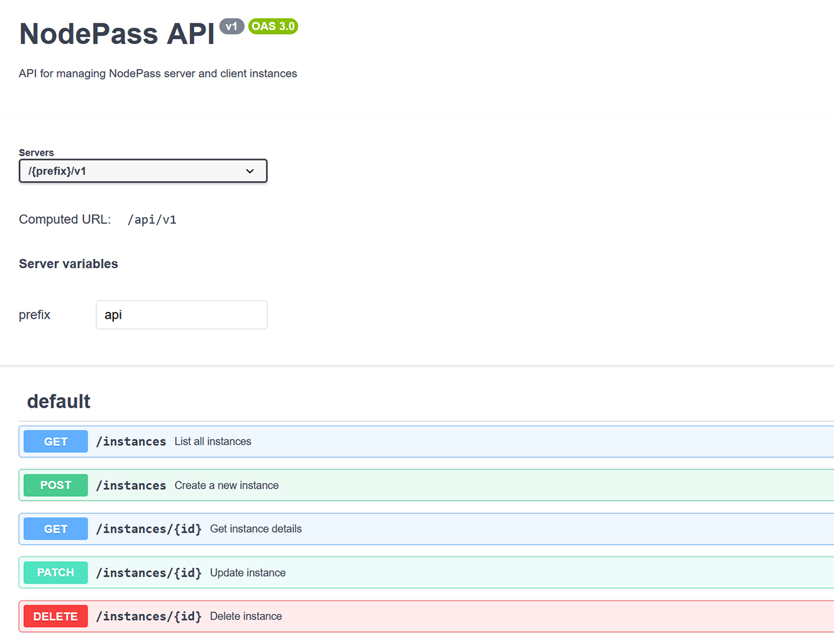Click the /instances path of the POST endpoint

coord(131,486)
